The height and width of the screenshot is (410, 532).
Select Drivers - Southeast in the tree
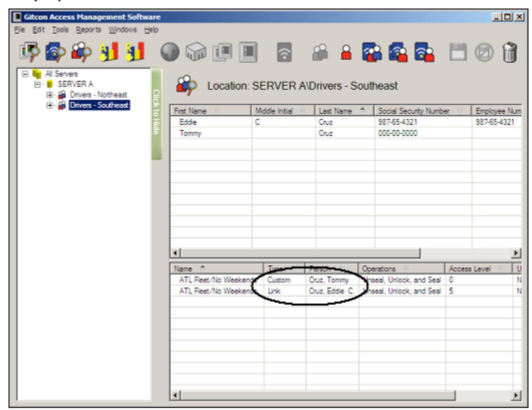pos(99,105)
